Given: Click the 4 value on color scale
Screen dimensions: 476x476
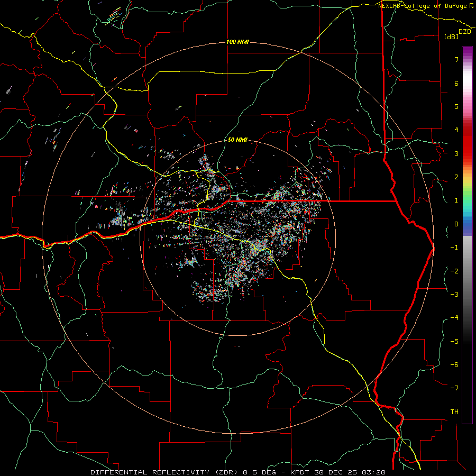Looking at the screenshot, I should pos(456,130).
